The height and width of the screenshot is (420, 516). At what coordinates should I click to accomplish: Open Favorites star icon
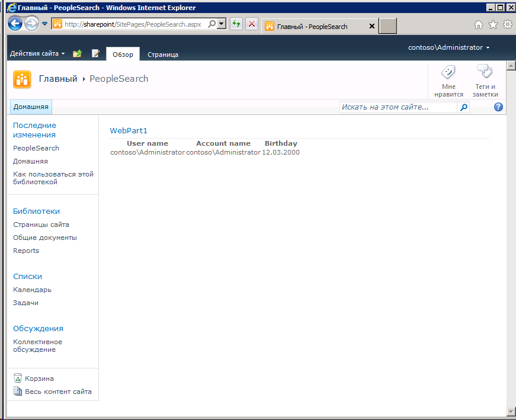[x=493, y=24]
